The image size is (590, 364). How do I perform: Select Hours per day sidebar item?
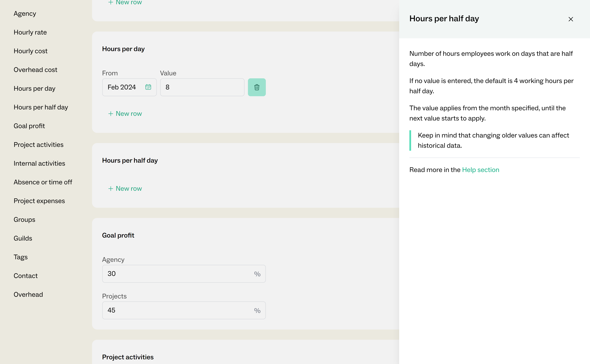point(35,89)
